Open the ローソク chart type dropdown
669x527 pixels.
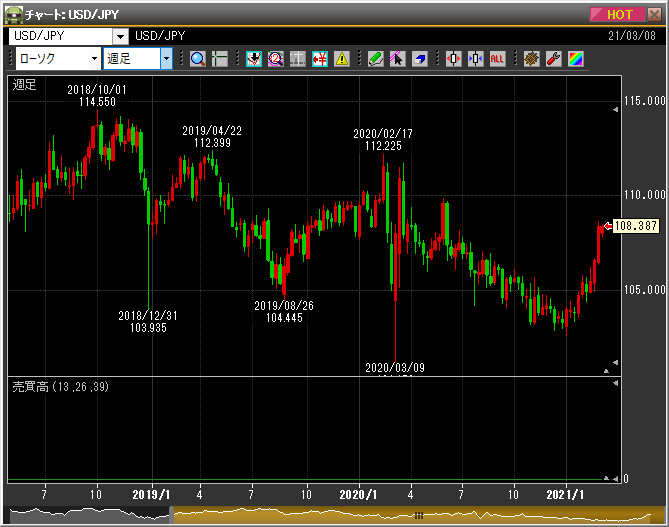coord(94,59)
